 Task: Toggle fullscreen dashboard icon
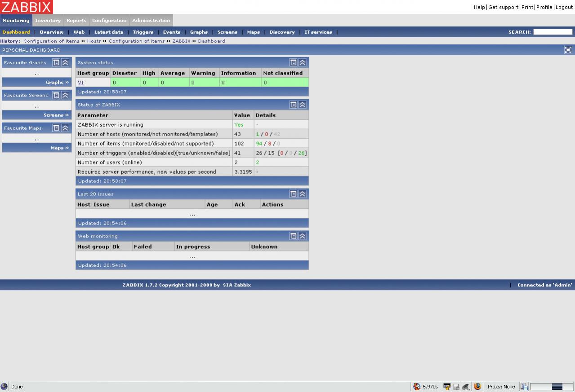(568, 50)
